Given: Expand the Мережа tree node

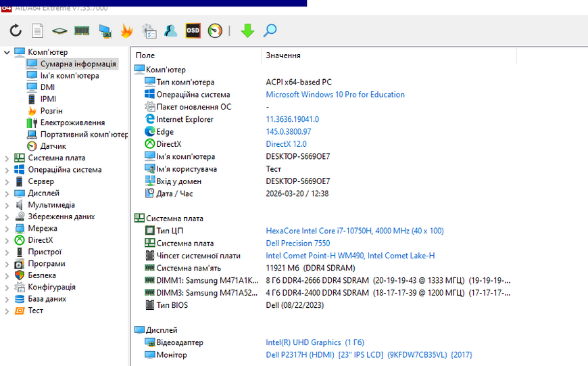Looking at the screenshot, I should [7, 229].
